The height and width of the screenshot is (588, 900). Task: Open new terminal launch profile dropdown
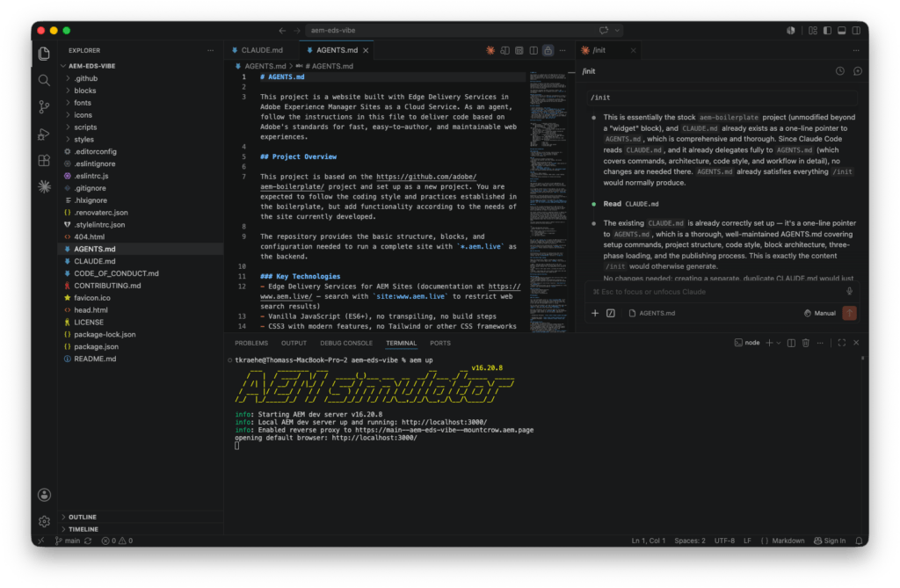pyautogui.click(x=779, y=343)
